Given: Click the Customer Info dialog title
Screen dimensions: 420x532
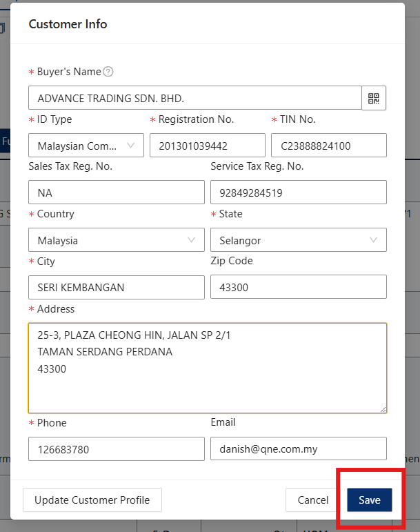Looking at the screenshot, I should click(68, 24).
